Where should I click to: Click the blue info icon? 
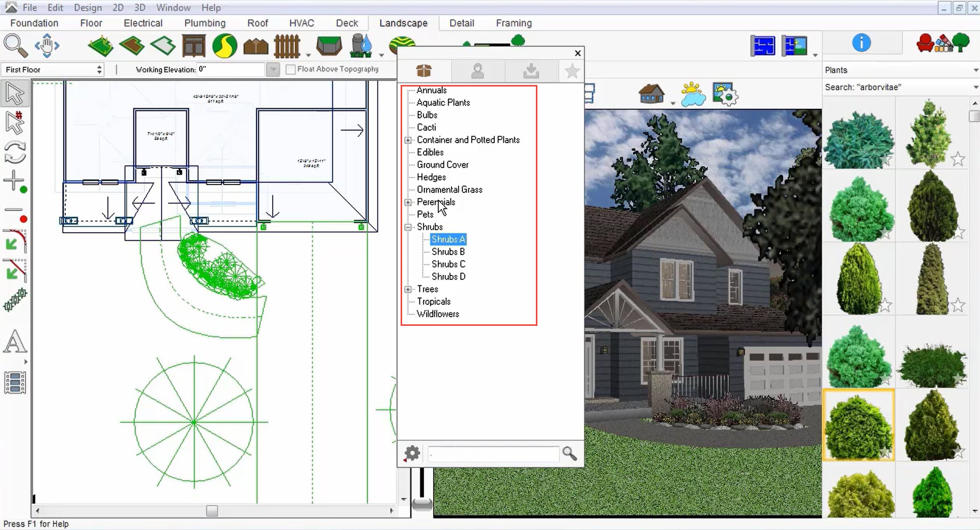tap(861, 43)
